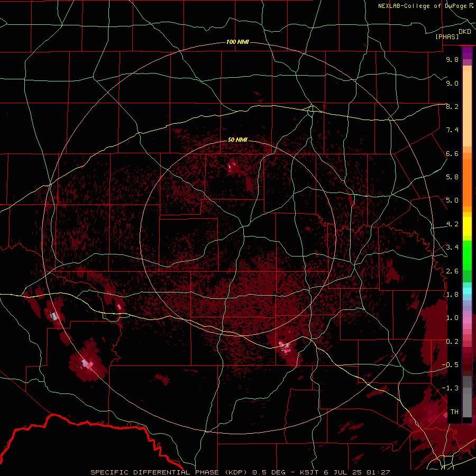476x476 pixels.
Task: Click the [PHAS] legend label
Action: (447, 36)
